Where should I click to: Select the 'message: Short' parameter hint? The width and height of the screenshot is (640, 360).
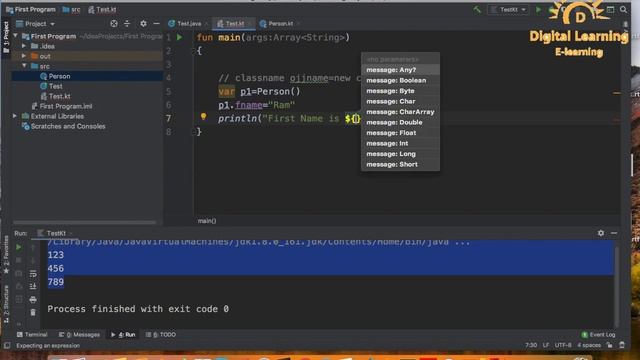[400, 164]
